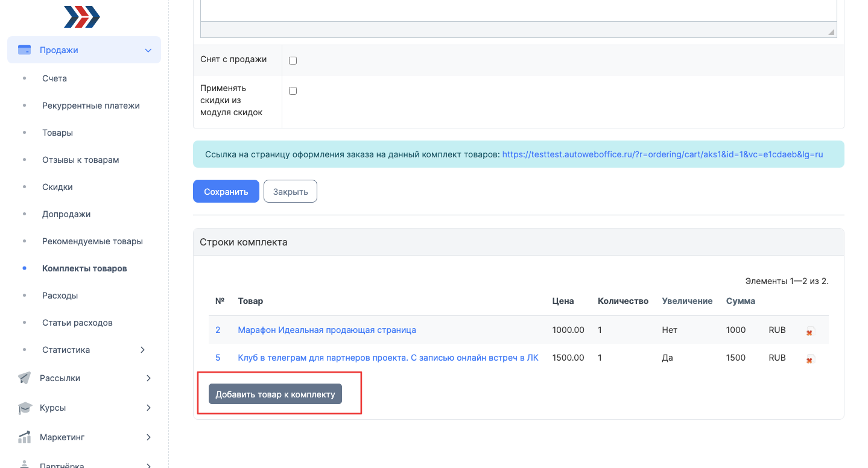Expand the Статистика submenu arrow

point(142,350)
